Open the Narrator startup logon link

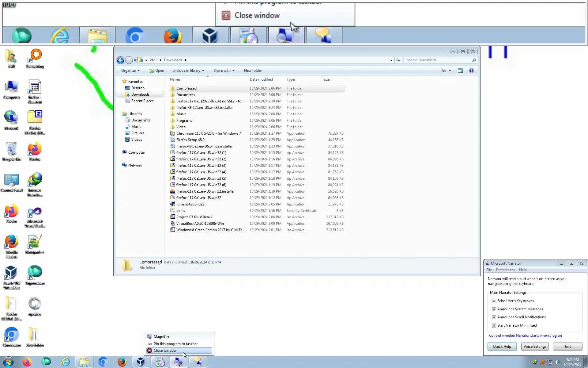[525, 335]
